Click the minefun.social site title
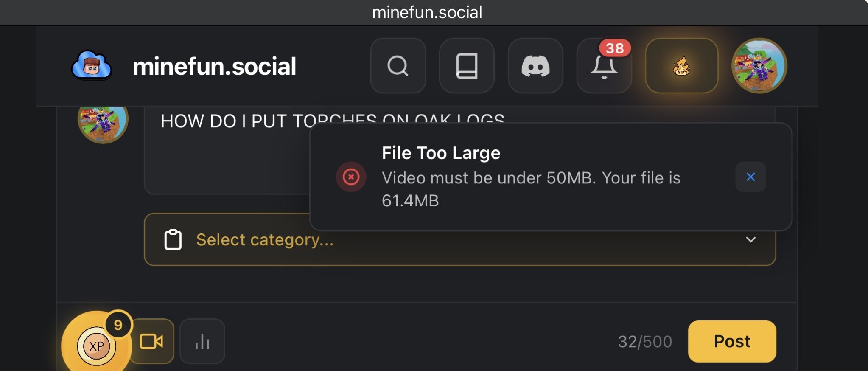The height and width of the screenshot is (371, 868). [x=214, y=67]
